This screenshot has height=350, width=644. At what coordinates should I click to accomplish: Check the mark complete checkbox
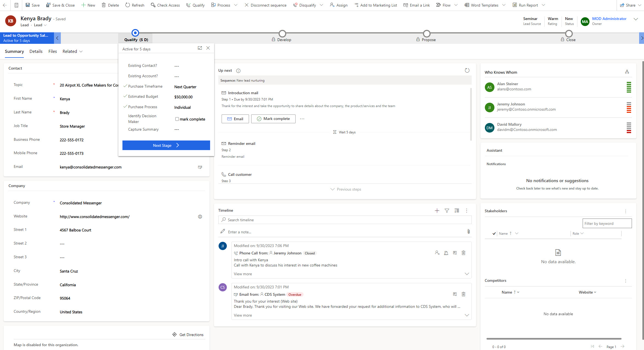(177, 119)
